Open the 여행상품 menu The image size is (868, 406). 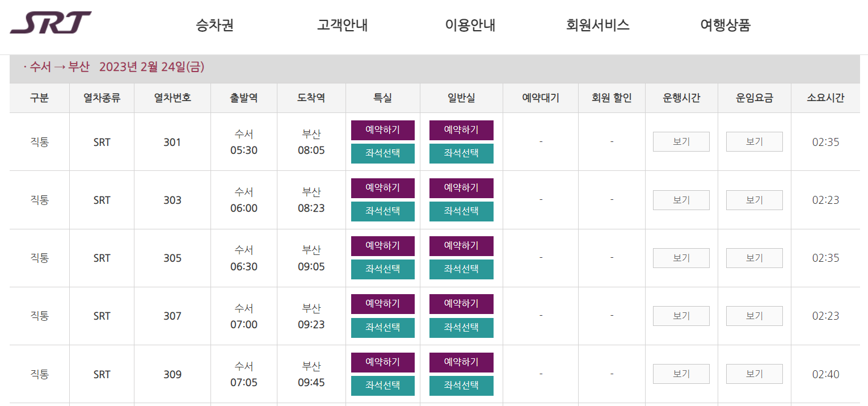(x=724, y=26)
